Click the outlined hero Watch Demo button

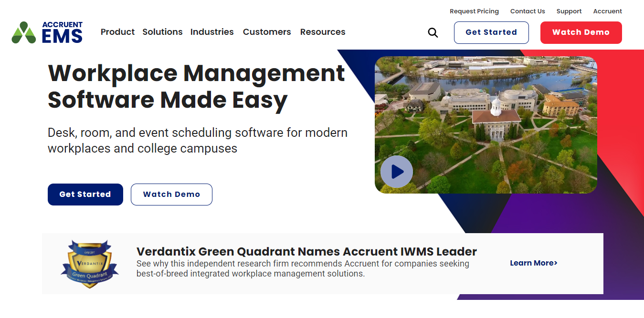(171, 195)
